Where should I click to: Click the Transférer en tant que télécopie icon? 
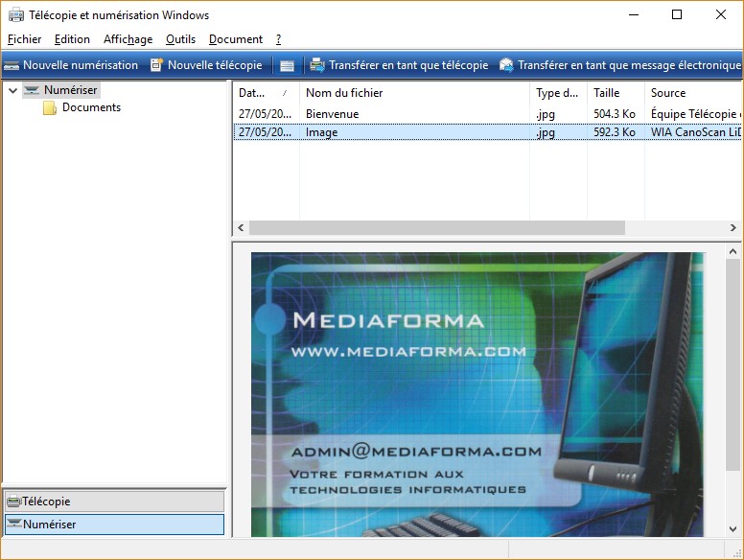316,65
